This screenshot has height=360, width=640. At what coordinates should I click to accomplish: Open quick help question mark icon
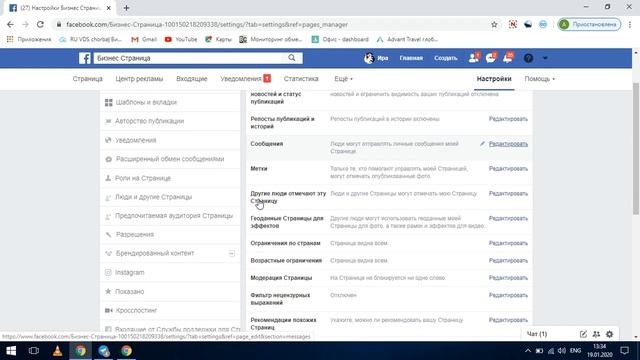point(528,58)
